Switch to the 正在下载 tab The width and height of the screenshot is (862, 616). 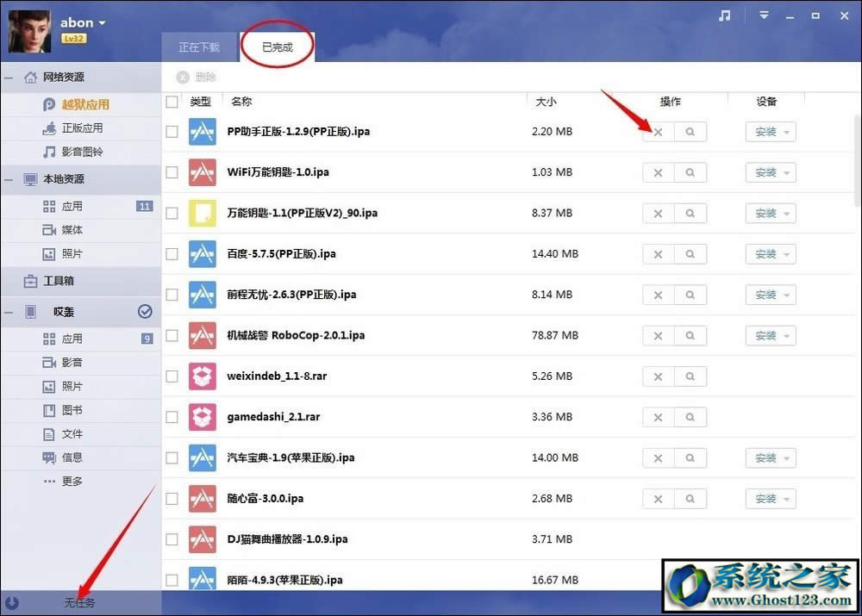coord(199,47)
